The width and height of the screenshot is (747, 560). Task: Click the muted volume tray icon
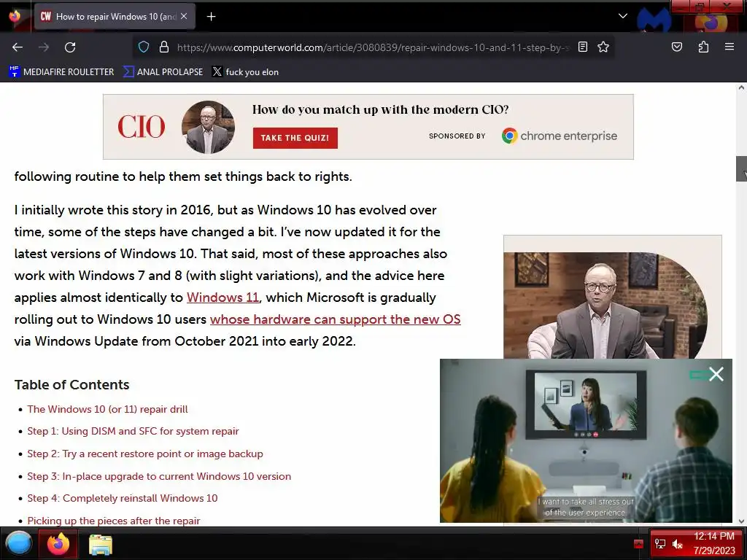coord(677,544)
